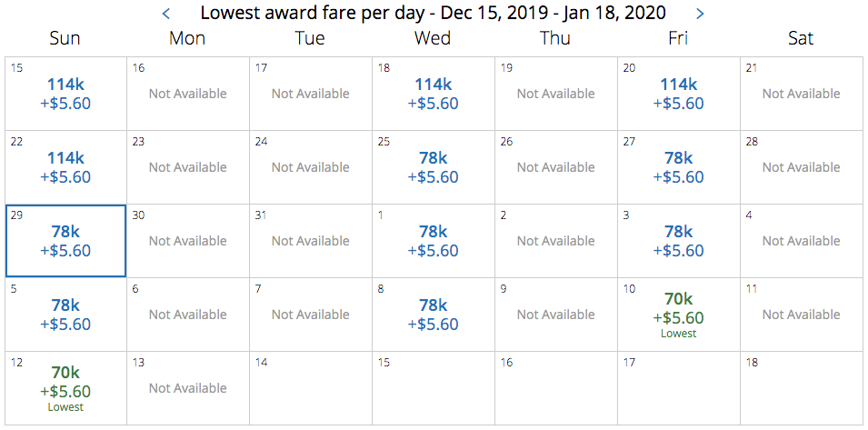Screen dimensions: 868x430
Task: Choose December 20 fare 114k
Action: pos(678,94)
